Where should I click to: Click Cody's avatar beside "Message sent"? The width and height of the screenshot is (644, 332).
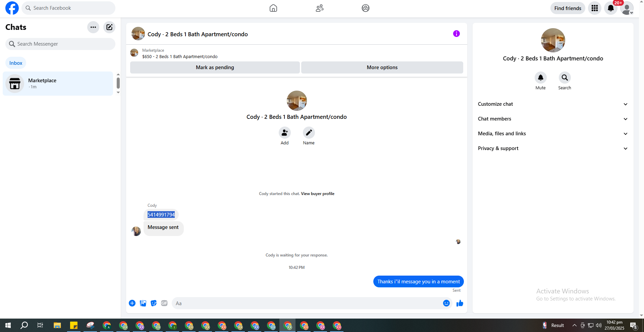pos(136,231)
